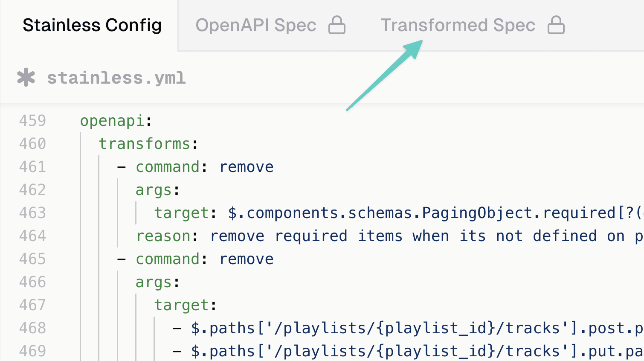
Task: Open the OpenAPI Spec tab
Action: tap(256, 25)
